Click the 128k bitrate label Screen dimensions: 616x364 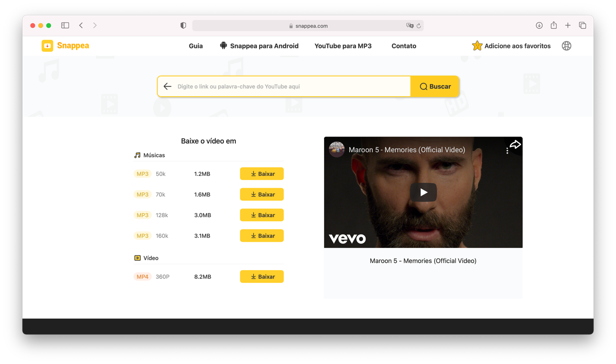point(162,215)
